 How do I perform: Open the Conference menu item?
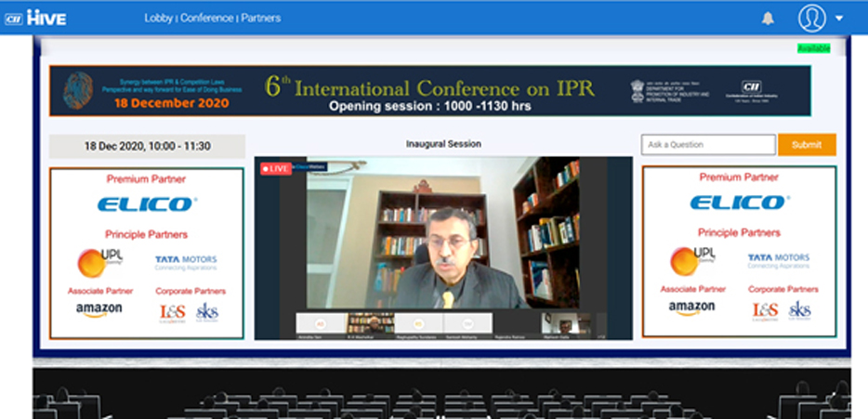206,18
